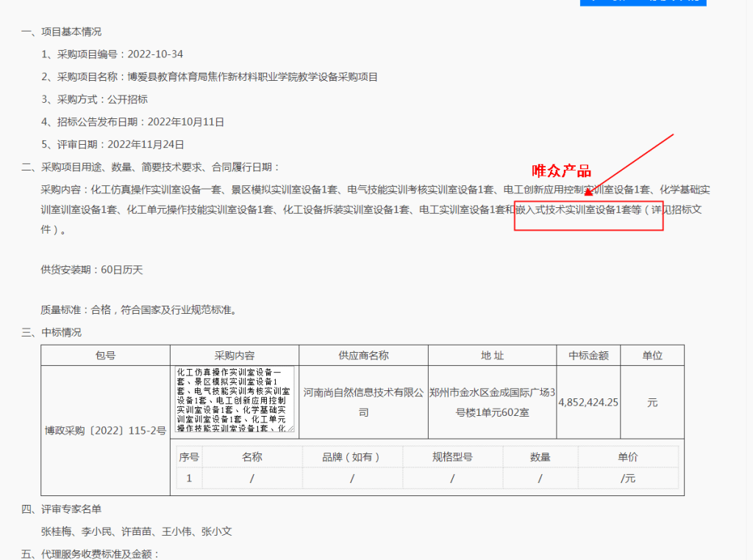Click the 供货安装期：60日历天 line

pyautogui.click(x=91, y=270)
